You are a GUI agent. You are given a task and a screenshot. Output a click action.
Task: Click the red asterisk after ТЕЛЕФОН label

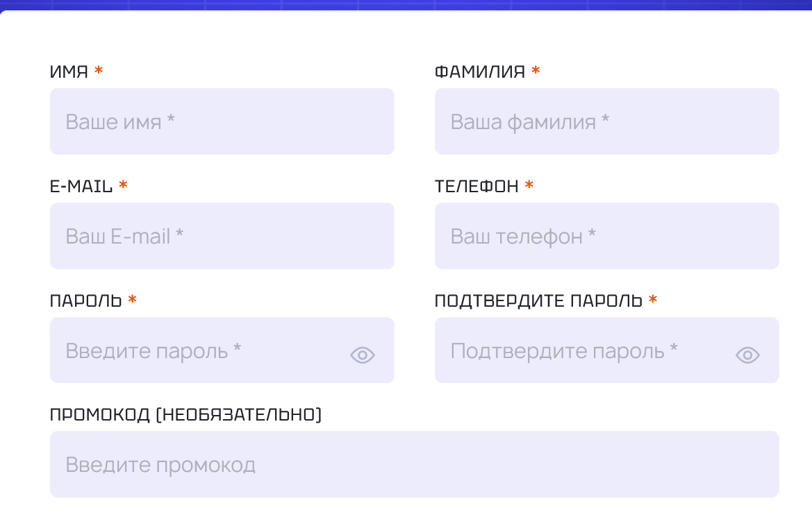pos(529,185)
